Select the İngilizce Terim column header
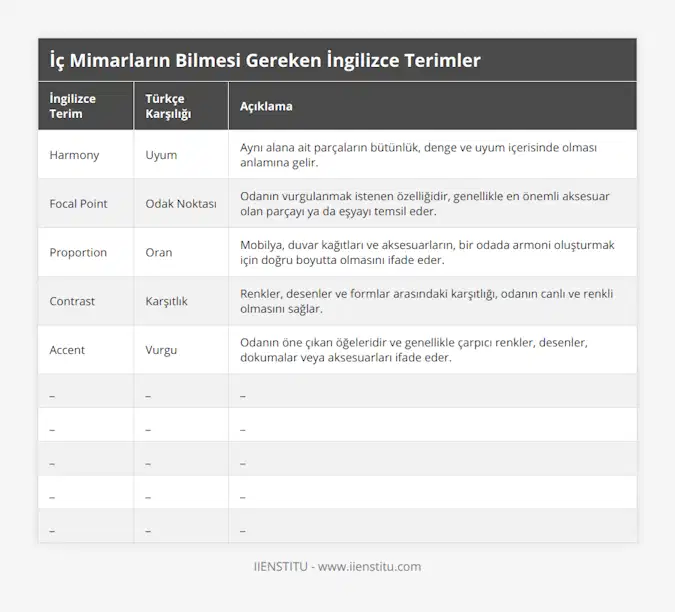The image size is (675, 612). tap(74, 106)
